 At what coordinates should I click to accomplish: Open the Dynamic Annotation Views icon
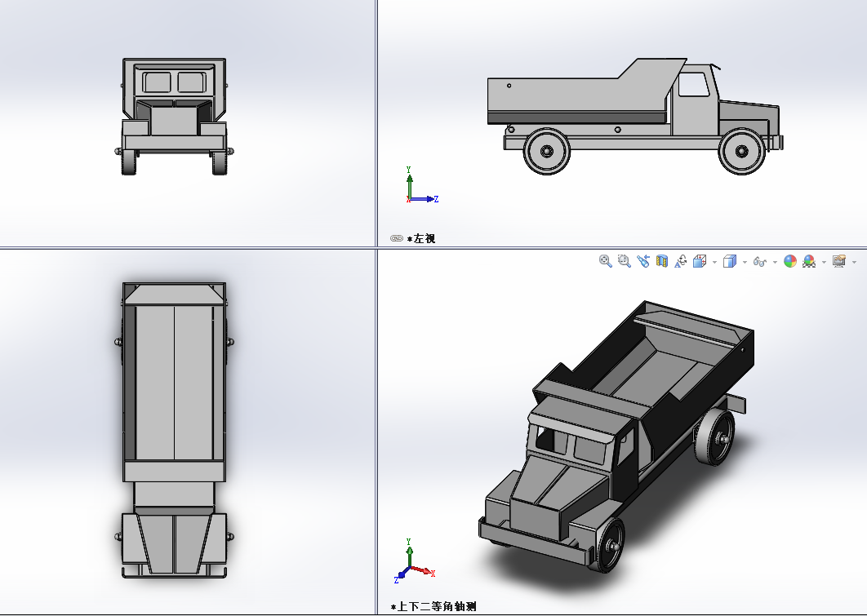[681, 261]
